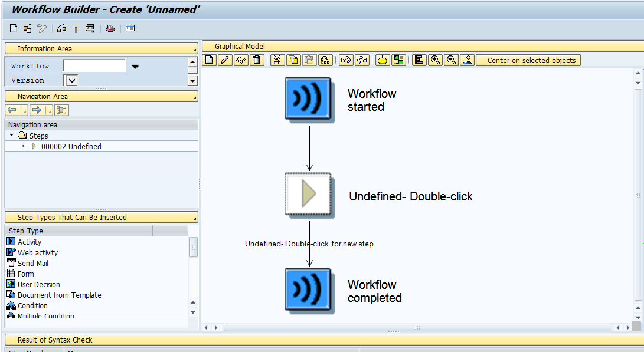This screenshot has height=352, width=644.
Task: Select the Condition step type
Action: [32, 306]
